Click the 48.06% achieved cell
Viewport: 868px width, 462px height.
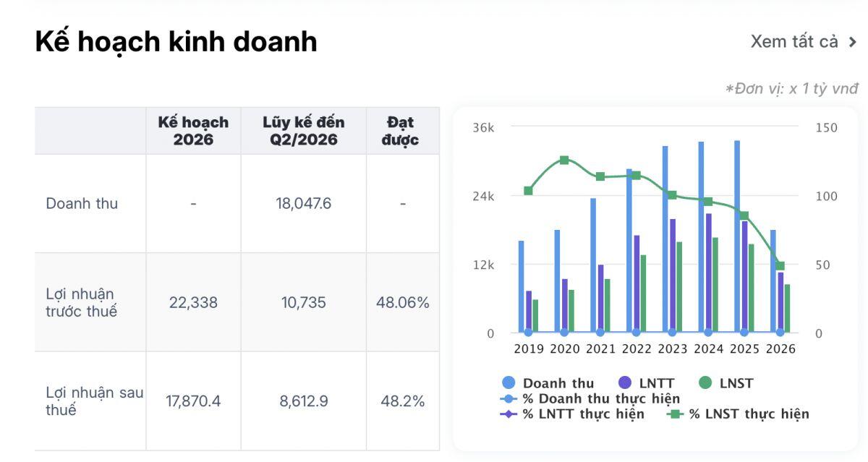click(402, 302)
